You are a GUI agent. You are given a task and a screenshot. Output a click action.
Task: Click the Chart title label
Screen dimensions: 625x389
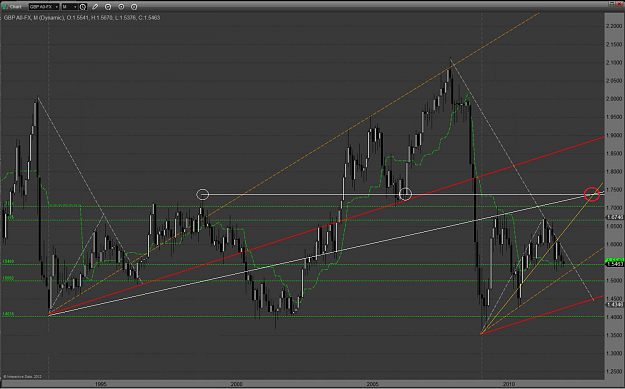[x=16, y=7]
